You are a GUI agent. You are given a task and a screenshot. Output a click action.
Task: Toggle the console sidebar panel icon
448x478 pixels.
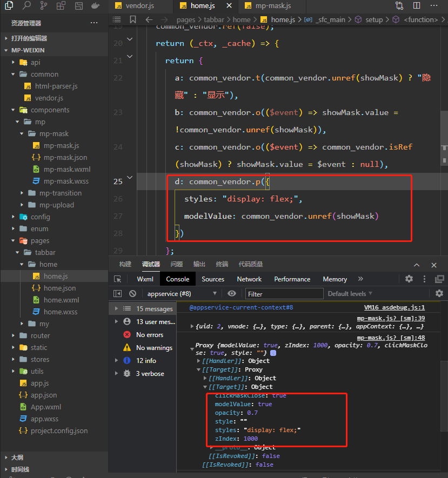click(117, 293)
